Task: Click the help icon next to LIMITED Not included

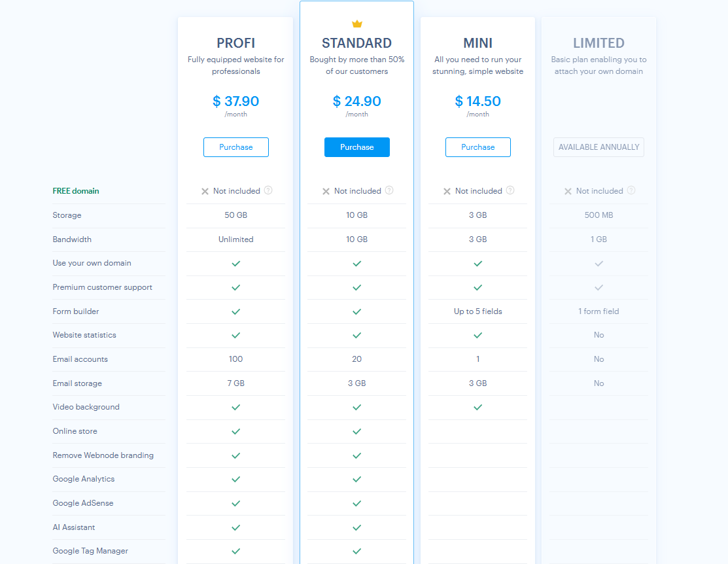Action: 631,190
